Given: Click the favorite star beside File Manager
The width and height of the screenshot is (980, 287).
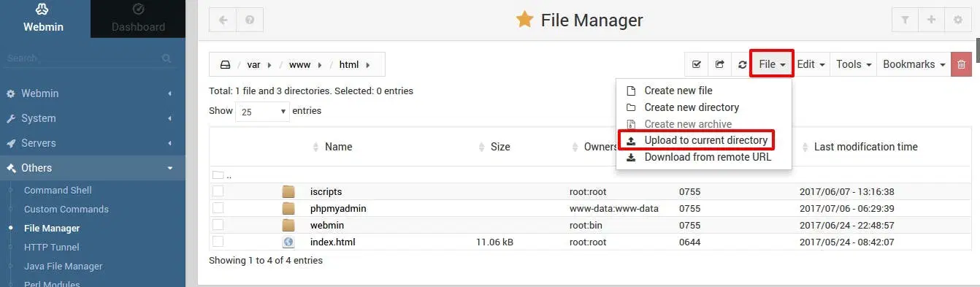Looking at the screenshot, I should 524,20.
